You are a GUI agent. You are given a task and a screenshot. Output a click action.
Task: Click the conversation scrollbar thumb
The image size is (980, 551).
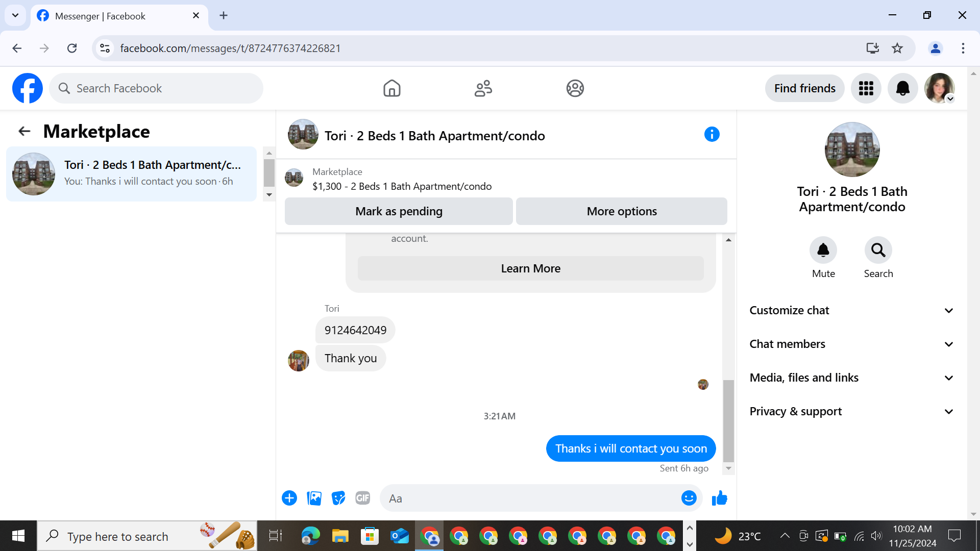click(x=728, y=420)
